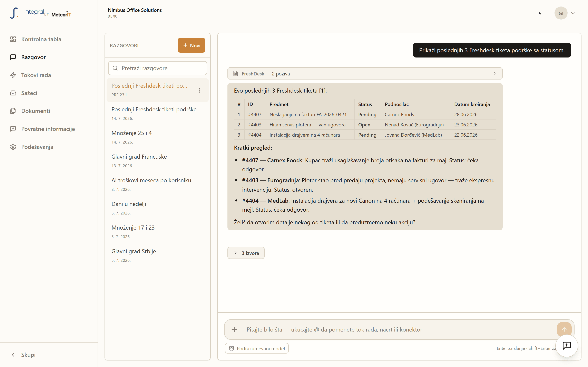Toggle dark mode moon icon
This screenshot has width=588, height=367.
pyautogui.click(x=540, y=13)
